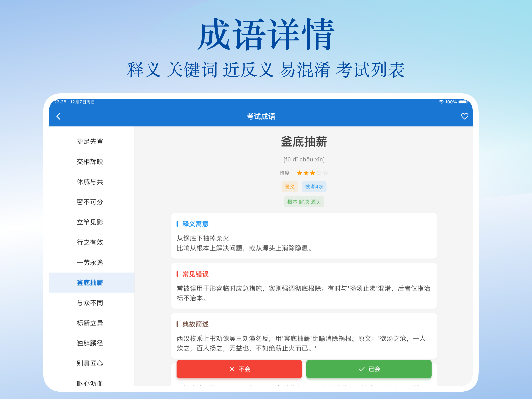
Task: Select 捷足先登 in the idiom list
Action: click(x=91, y=142)
